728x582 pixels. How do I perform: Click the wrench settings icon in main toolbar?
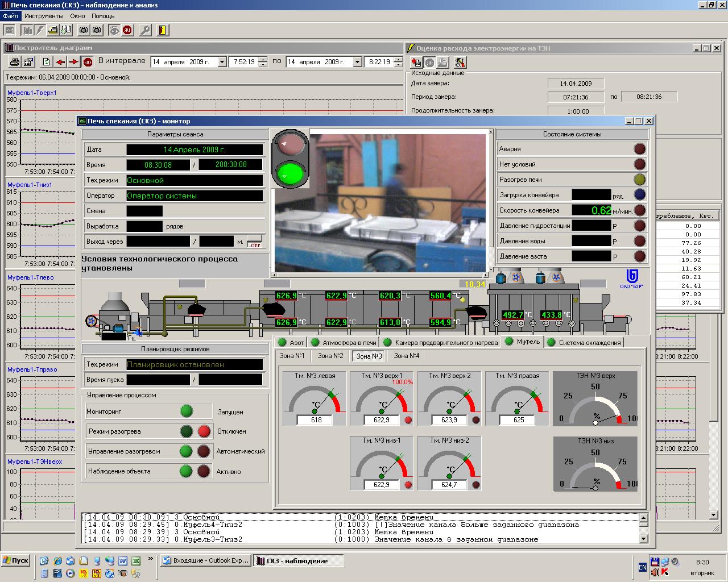click(x=145, y=30)
